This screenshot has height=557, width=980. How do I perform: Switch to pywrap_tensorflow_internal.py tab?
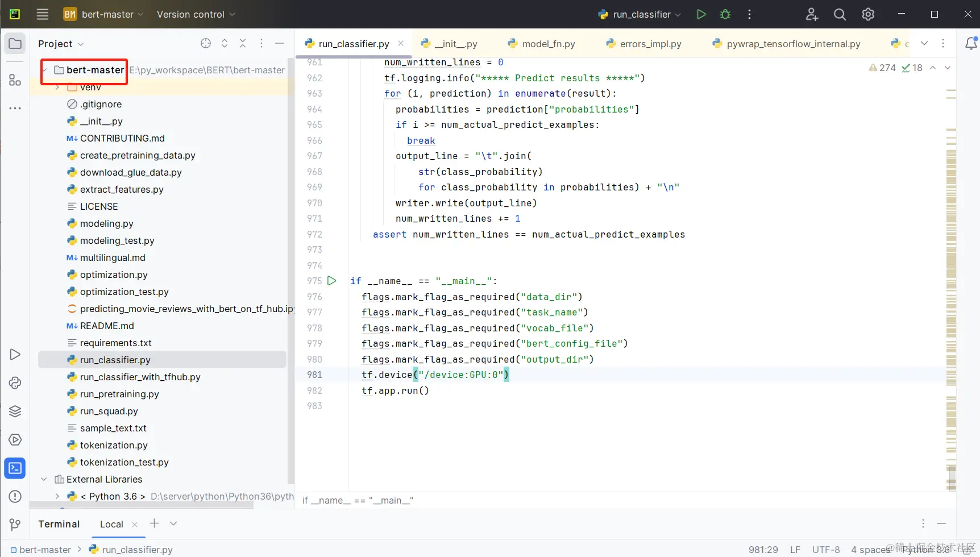(787, 44)
